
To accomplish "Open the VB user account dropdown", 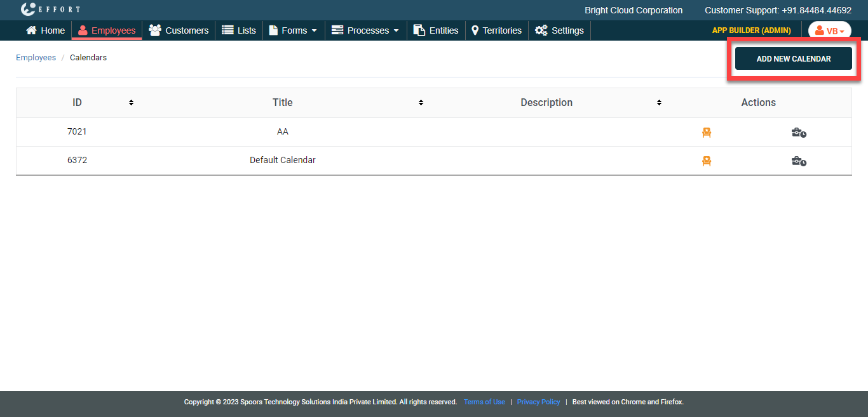I will coord(829,31).
